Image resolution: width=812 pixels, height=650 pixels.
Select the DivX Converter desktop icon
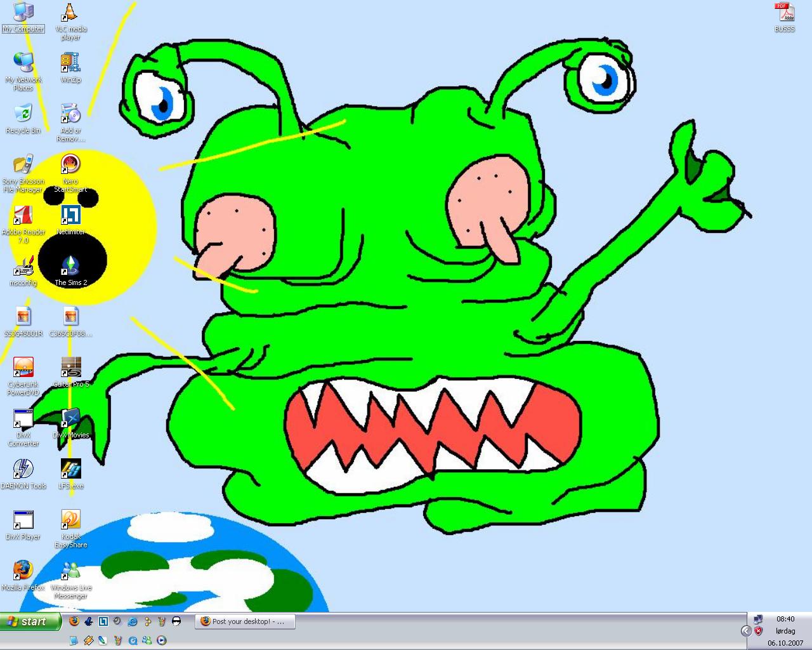23,428
